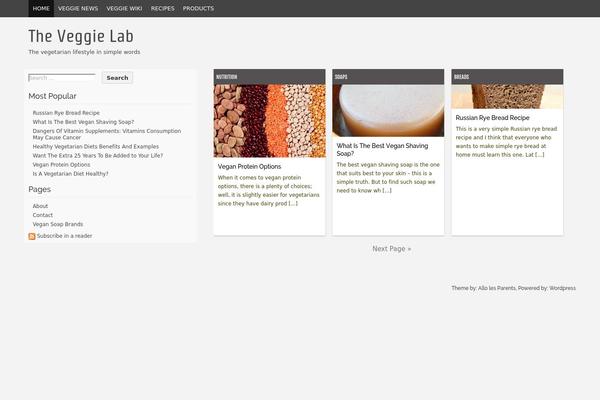Screen dimensions: 600x400
Task: Click the vegetarian lifestyle tagline text
Action: pyautogui.click(x=84, y=52)
